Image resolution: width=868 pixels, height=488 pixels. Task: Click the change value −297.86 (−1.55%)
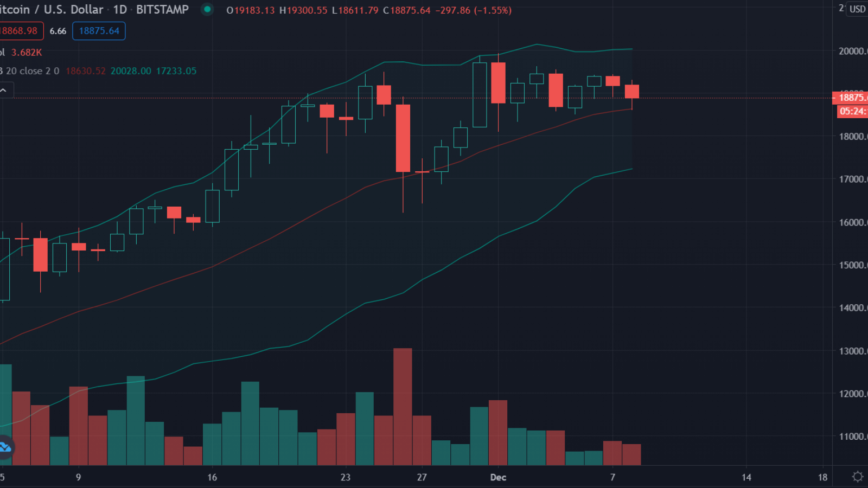click(x=474, y=10)
